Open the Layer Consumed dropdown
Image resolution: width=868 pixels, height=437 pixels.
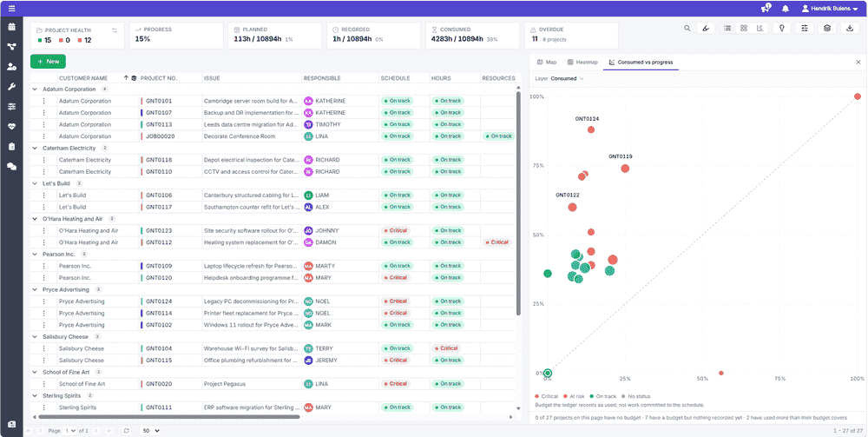567,79
